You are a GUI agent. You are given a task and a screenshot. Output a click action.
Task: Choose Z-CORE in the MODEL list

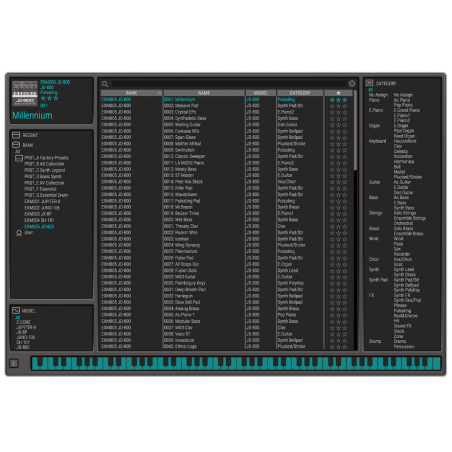coord(23,322)
